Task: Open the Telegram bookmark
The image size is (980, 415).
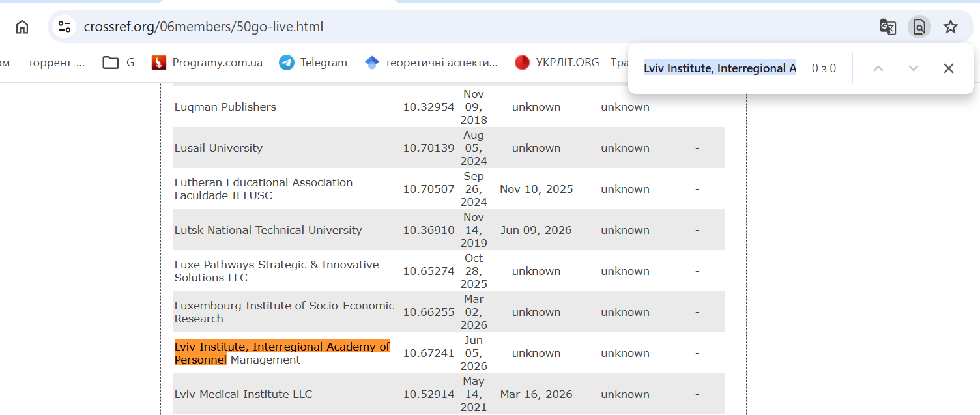Action: pos(313,63)
